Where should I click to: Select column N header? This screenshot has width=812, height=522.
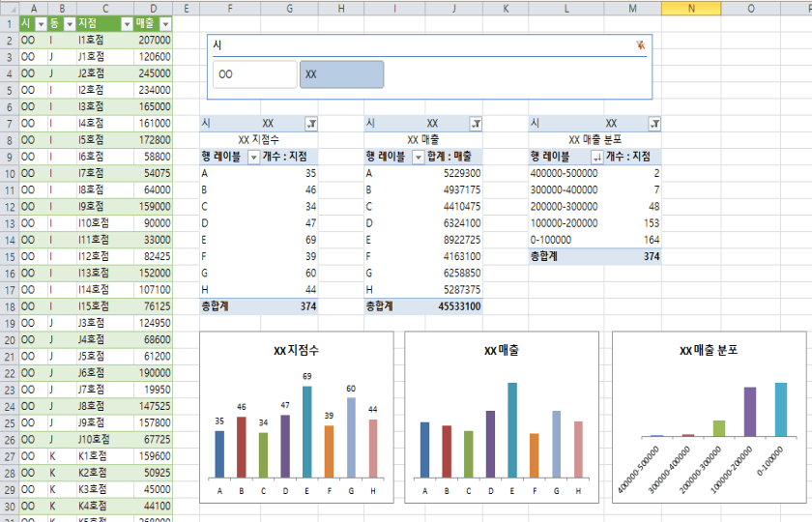pyautogui.click(x=691, y=8)
